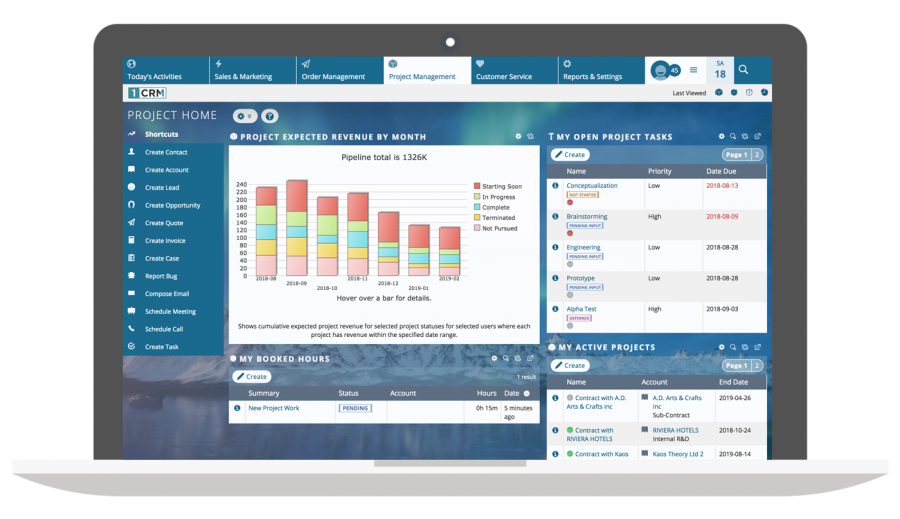Open Kaos Theory Ltd 2 account
The height and width of the screenshot is (519, 900).
coord(678,454)
